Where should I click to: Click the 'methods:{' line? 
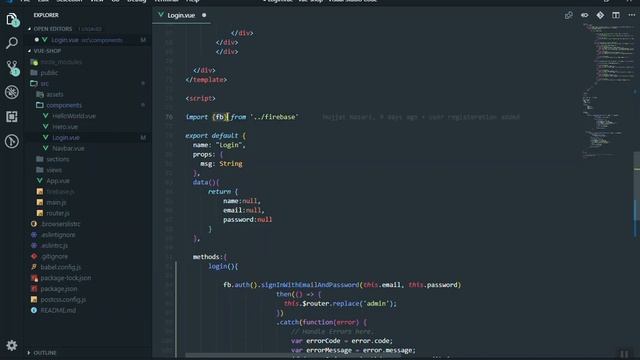210,257
